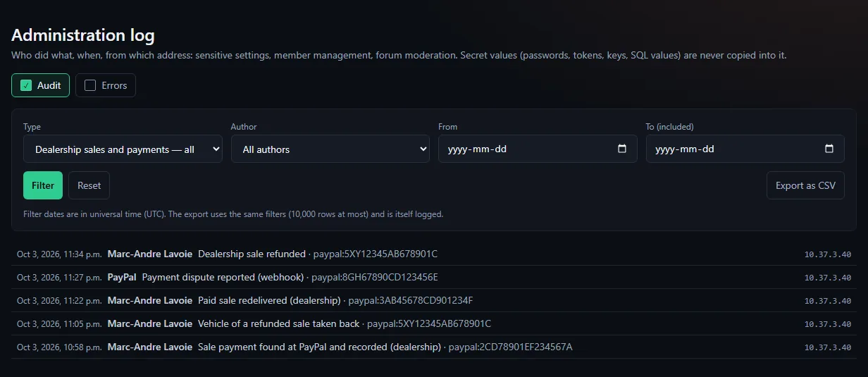Click reference paypal:2CD78901EF234567A

pos(511,347)
